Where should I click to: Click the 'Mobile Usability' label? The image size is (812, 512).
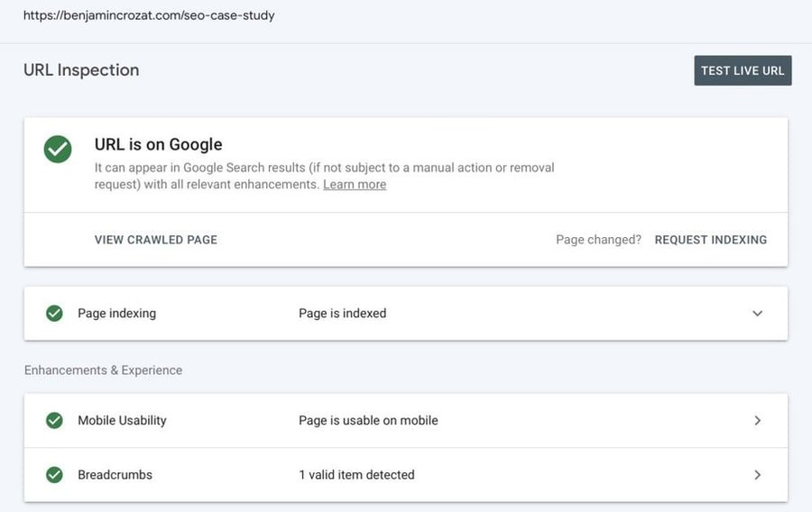[122, 420]
